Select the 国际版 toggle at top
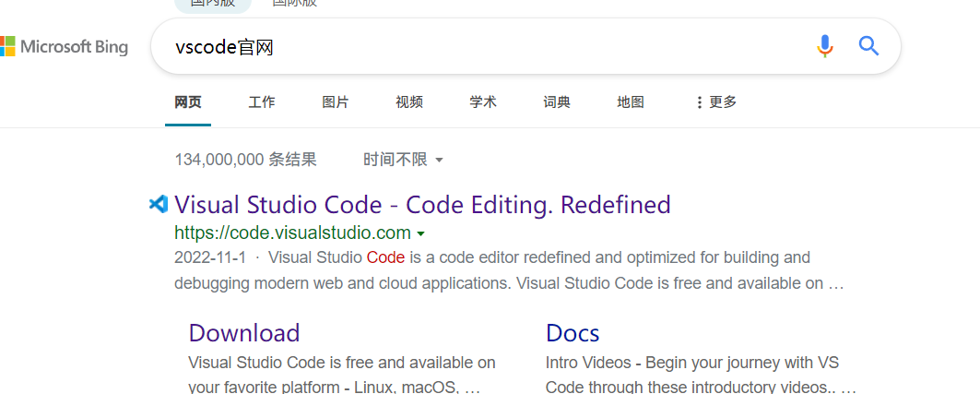Image resolution: width=980 pixels, height=394 pixels. [x=294, y=3]
